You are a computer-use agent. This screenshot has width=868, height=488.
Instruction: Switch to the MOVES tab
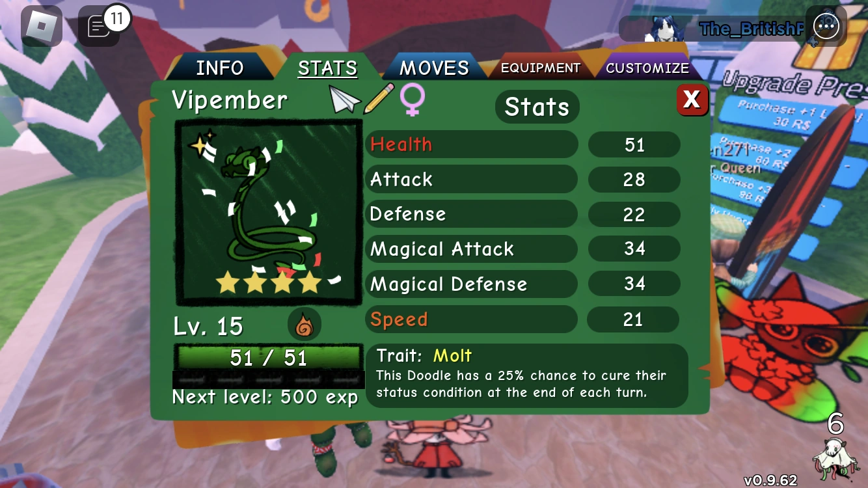pyautogui.click(x=434, y=68)
